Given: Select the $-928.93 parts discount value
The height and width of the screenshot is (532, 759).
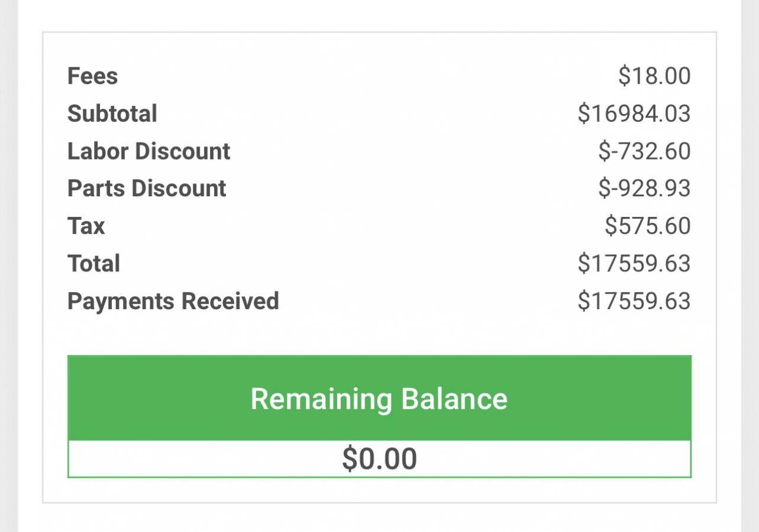Looking at the screenshot, I should pyautogui.click(x=644, y=189).
